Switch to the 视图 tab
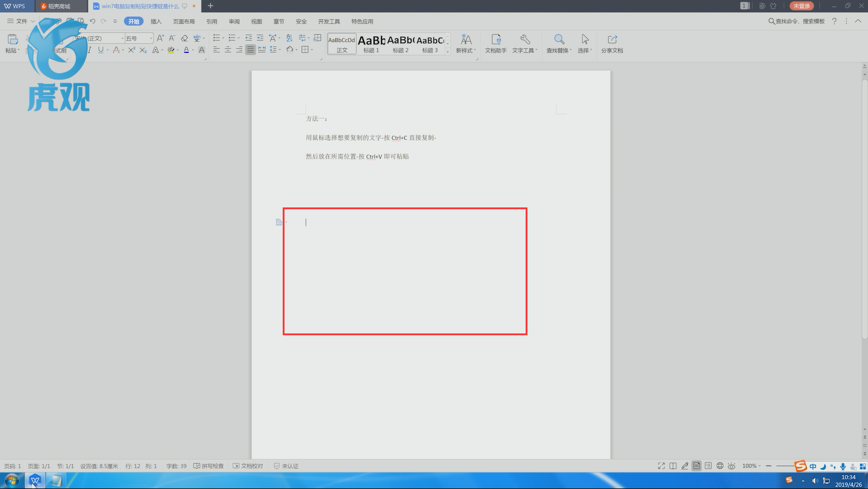This screenshot has height=489, width=868. coord(256,21)
